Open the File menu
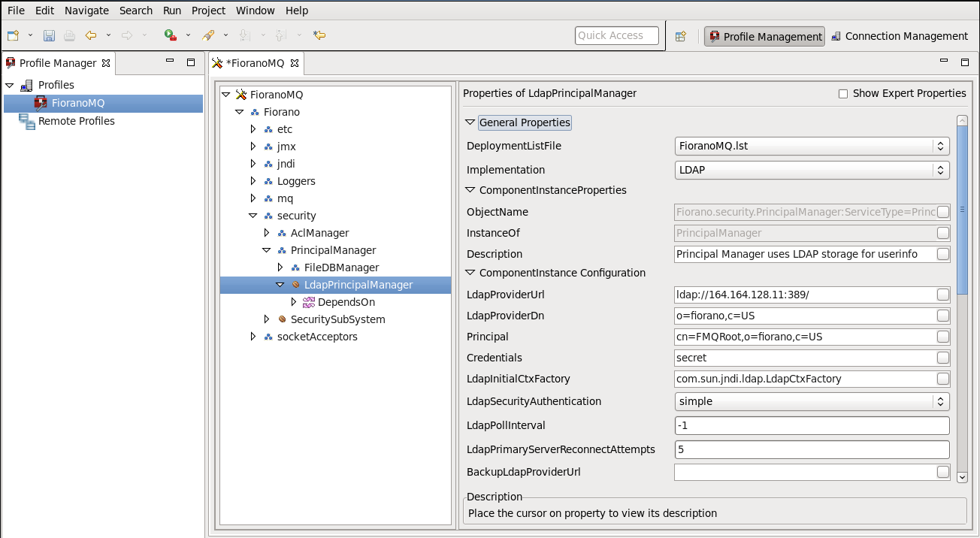The image size is (980, 538). point(16,11)
